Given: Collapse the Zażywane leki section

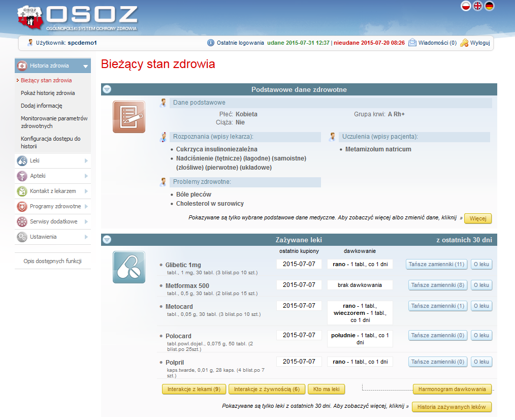Looking at the screenshot, I should 107,240.
